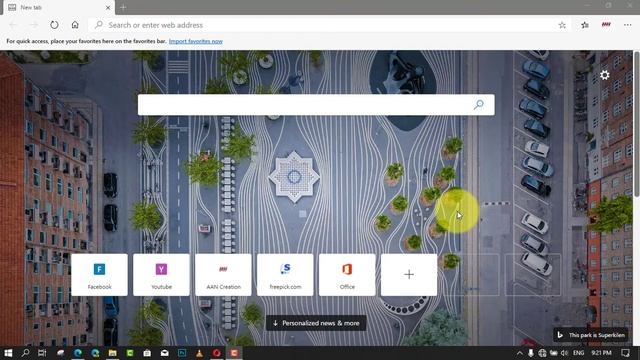Viewport: 640px width, 360px height.
Task: Open the first Edge taskbar icon
Action: (x=78, y=353)
